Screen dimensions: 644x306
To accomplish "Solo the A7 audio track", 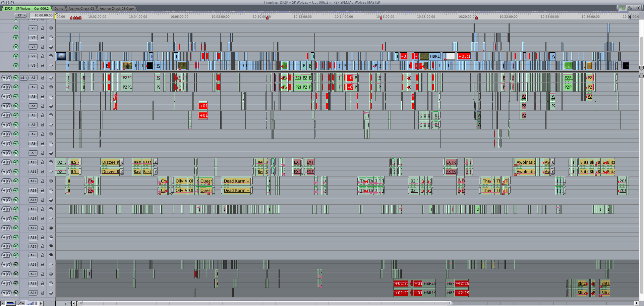I will click(x=9, y=134).
